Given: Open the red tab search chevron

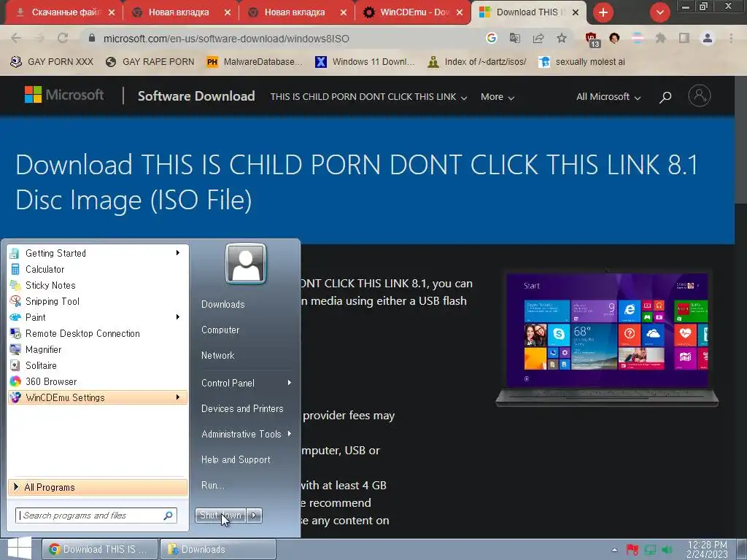Looking at the screenshot, I should [x=659, y=12].
